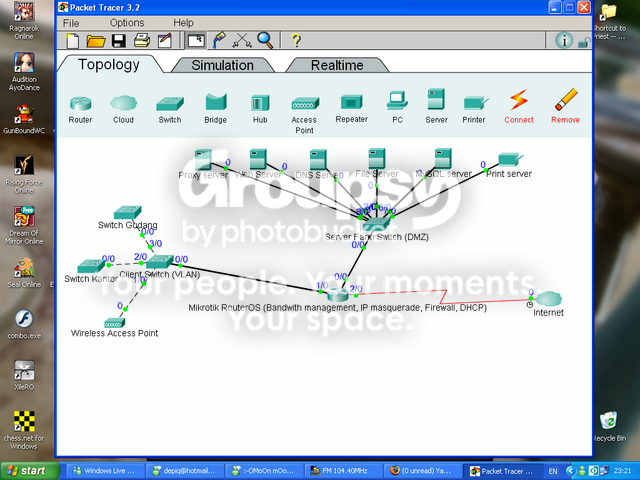Select the magnifying glass zoom tool

point(265,40)
